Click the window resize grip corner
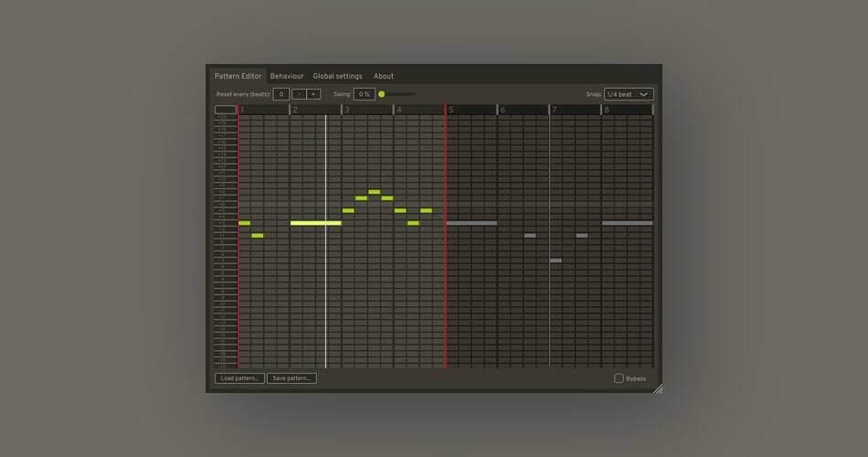The image size is (868, 457). [x=658, y=388]
